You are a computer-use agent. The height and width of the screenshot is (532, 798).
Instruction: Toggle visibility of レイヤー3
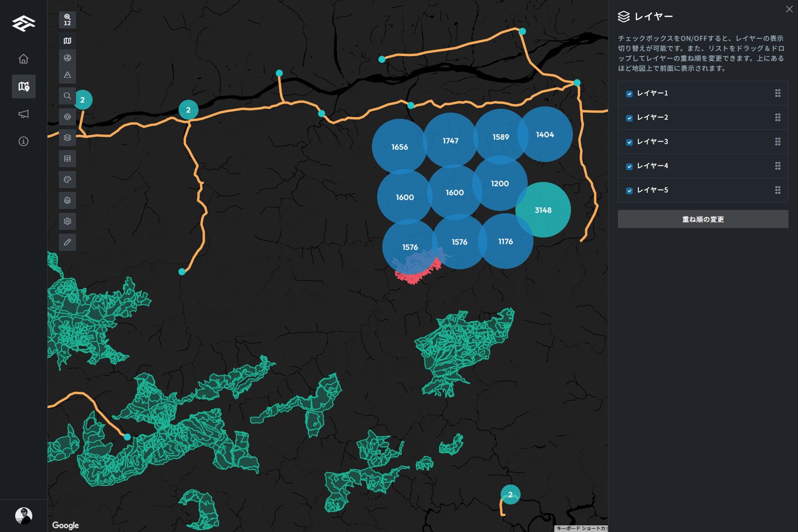[x=629, y=142]
